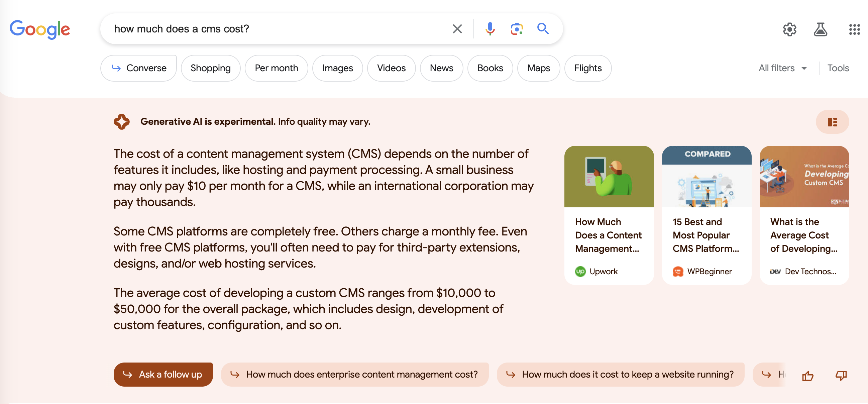
Task: Click the blue magnifying glass search icon
Action: coord(542,29)
